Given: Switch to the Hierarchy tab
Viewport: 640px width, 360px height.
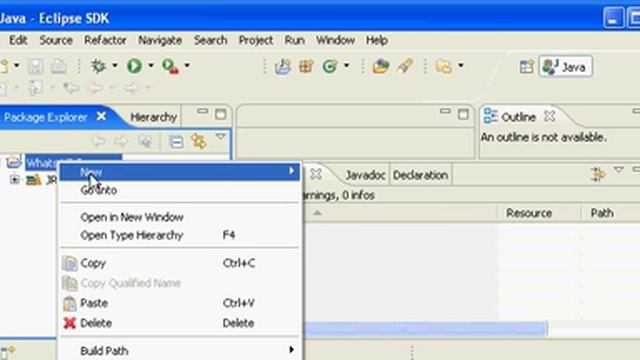Looking at the screenshot, I should tap(153, 118).
